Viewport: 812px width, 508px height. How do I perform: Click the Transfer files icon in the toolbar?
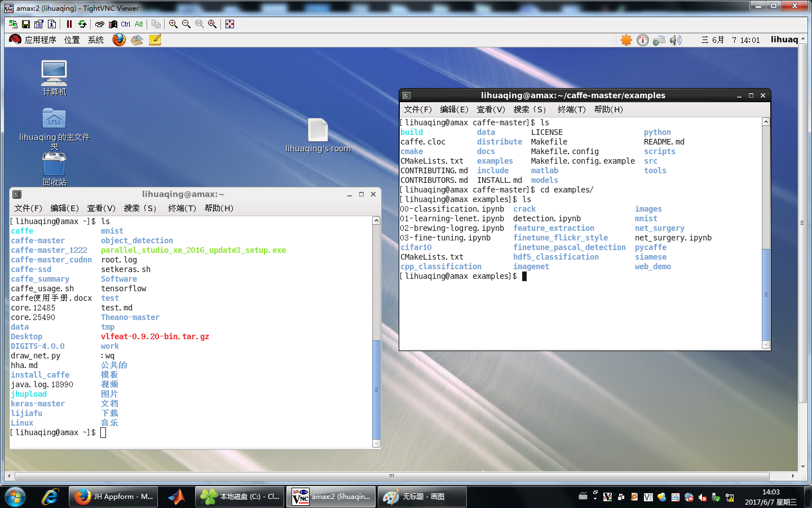156,24
